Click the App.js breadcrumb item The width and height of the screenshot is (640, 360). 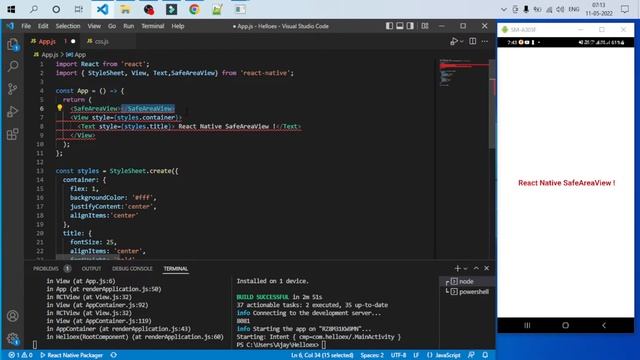pyautogui.click(x=46, y=54)
